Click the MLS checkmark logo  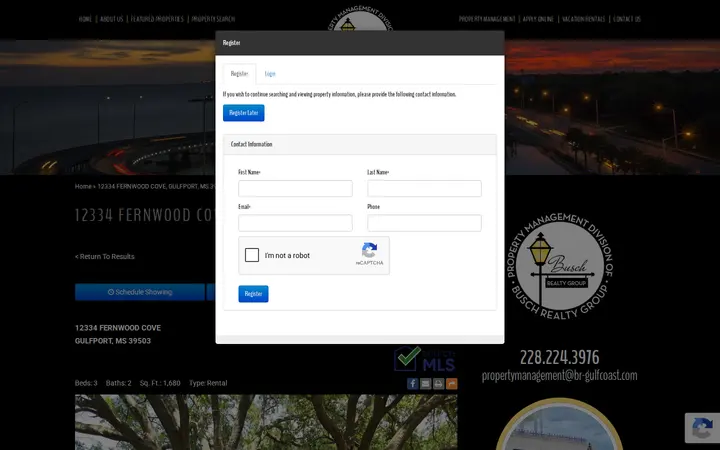pos(425,359)
